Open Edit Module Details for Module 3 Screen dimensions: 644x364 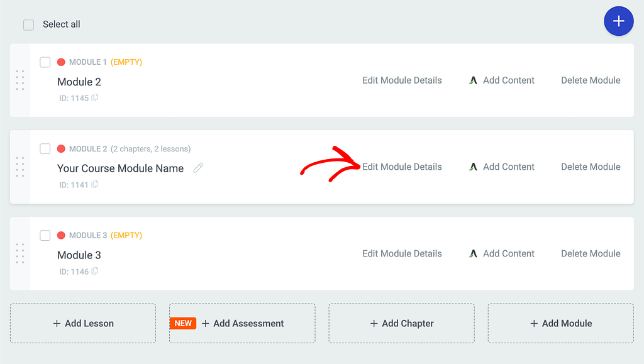(x=402, y=254)
